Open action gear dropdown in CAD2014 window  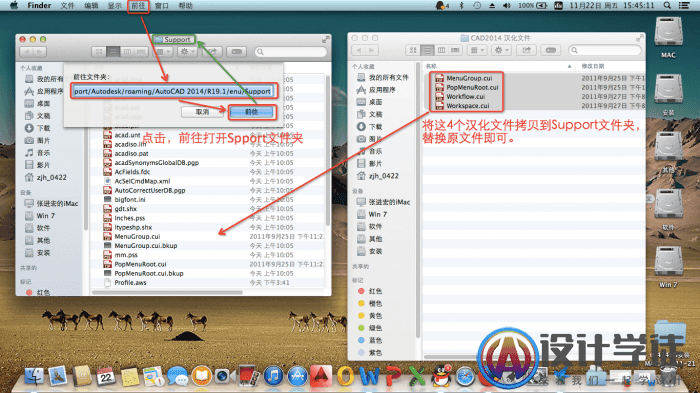pyautogui.click(x=501, y=50)
